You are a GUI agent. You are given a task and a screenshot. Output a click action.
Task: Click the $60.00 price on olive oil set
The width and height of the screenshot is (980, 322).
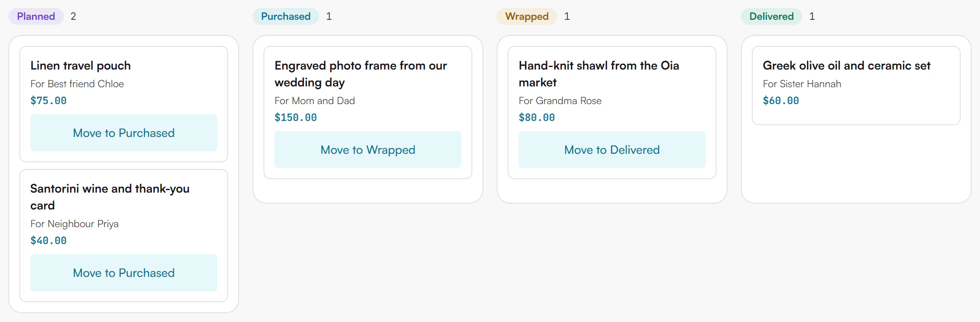(x=781, y=101)
